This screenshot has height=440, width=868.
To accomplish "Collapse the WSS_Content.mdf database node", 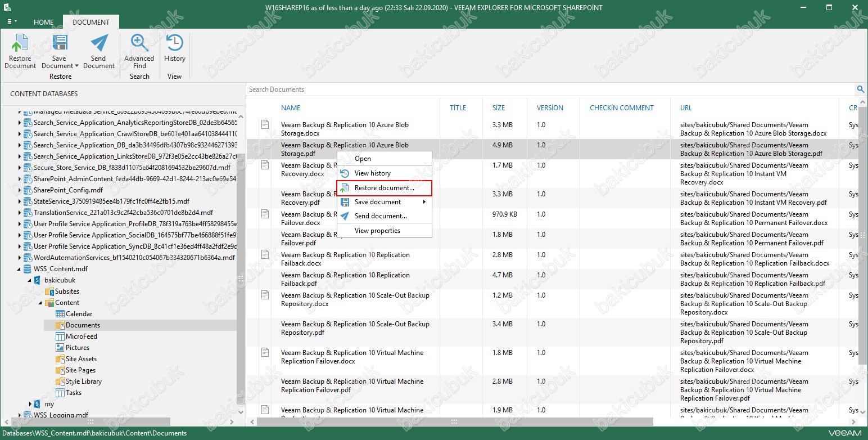I will click(20, 269).
